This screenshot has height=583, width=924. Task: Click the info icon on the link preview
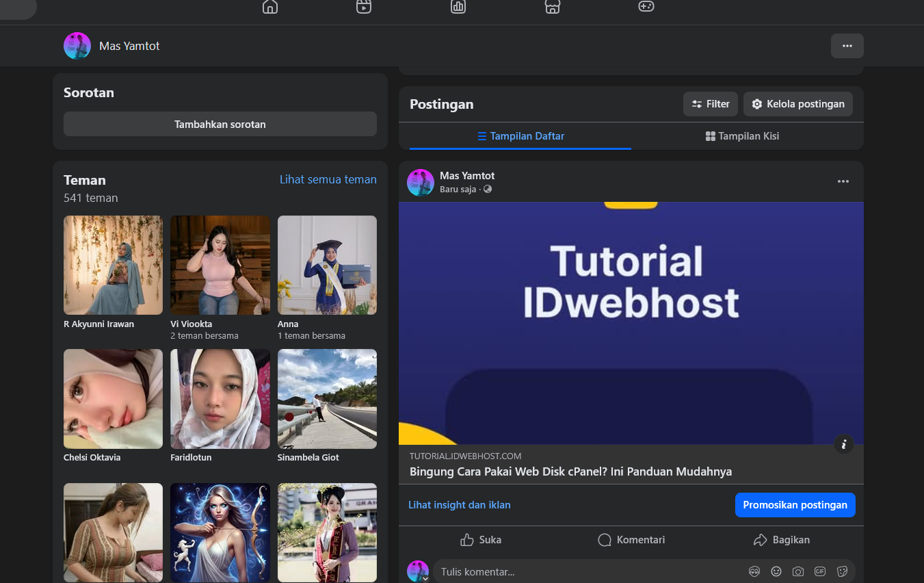(844, 444)
